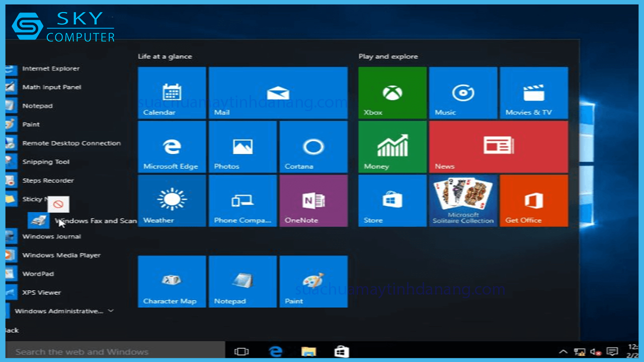Open the Get Office tile
644x362 pixels.
(x=534, y=201)
